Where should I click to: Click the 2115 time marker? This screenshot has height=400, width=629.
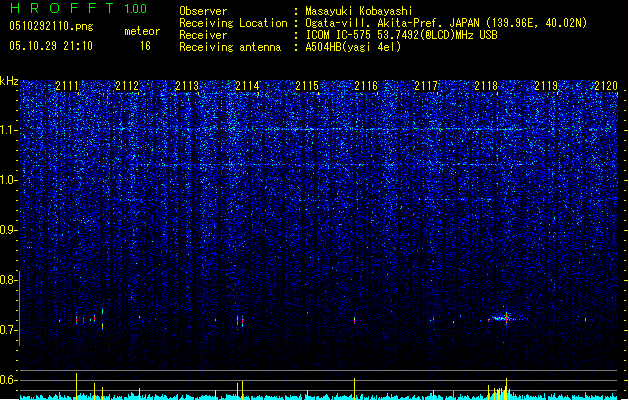(307, 86)
